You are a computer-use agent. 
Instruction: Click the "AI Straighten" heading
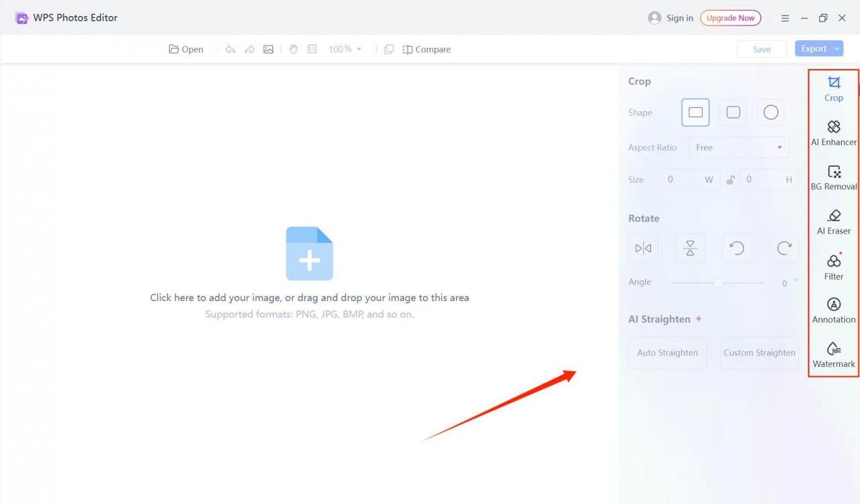(x=659, y=319)
